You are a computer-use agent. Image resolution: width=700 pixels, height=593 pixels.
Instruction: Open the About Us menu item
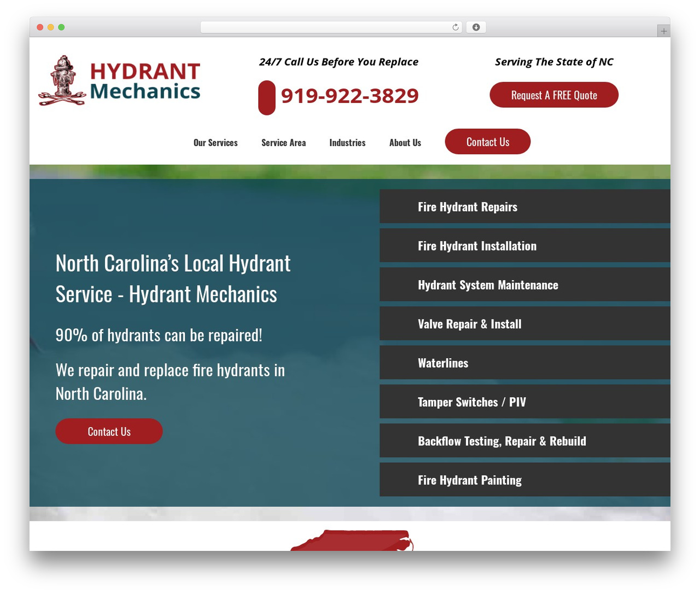point(405,143)
